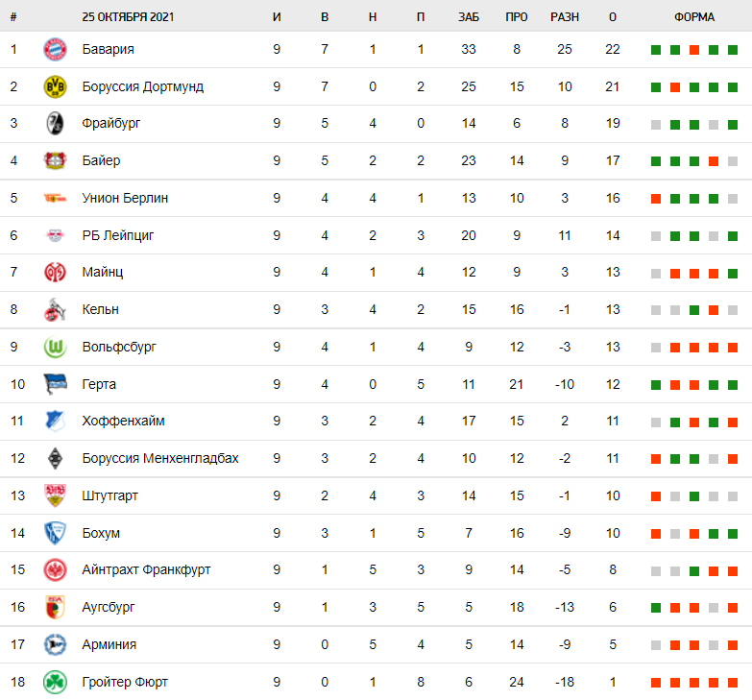Screen dimensions: 752x700
Task: Click the Фрайбург club crest
Action: [55, 124]
